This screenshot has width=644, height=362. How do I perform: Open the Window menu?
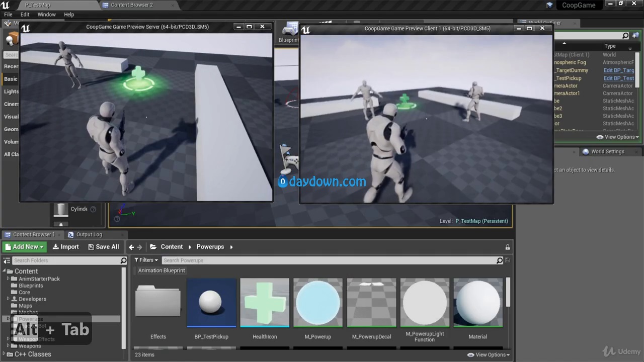click(x=46, y=15)
